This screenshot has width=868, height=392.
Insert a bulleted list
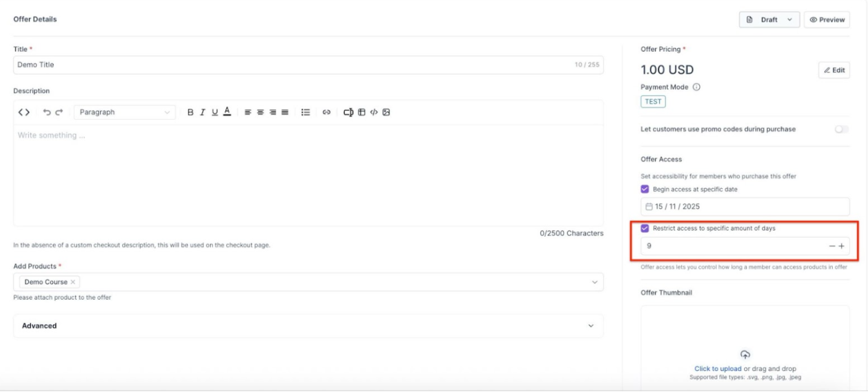(306, 112)
